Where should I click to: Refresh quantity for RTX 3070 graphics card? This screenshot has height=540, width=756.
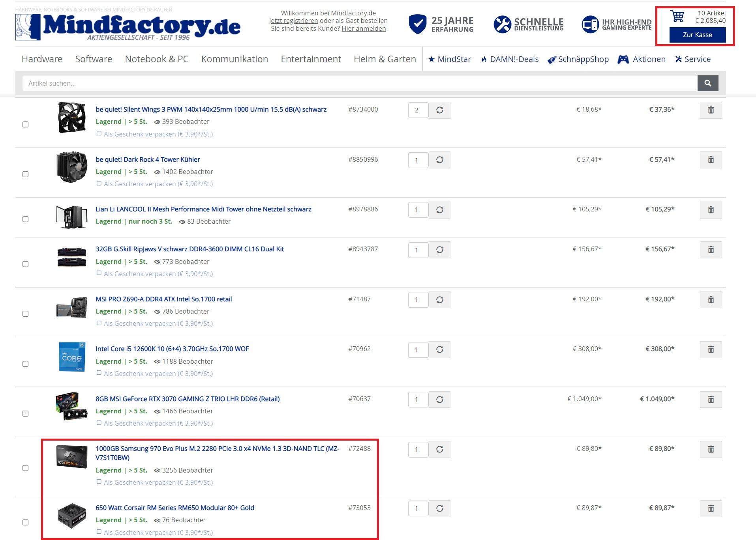[439, 400]
